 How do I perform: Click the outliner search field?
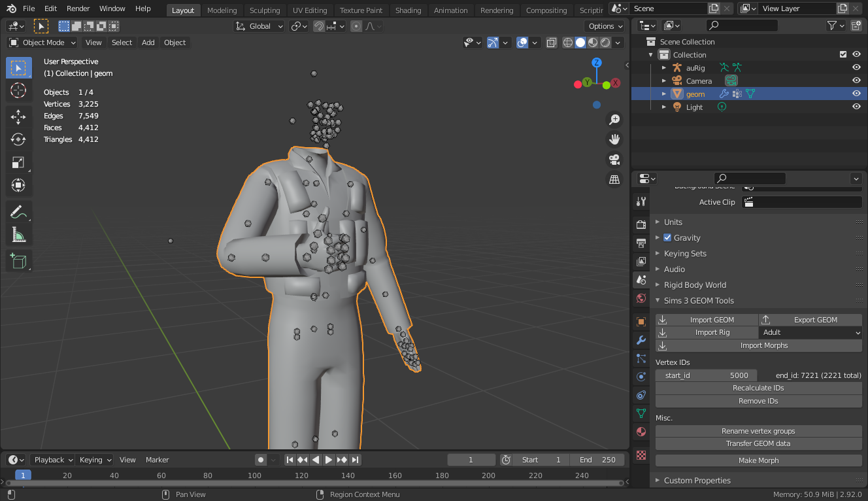coord(743,26)
